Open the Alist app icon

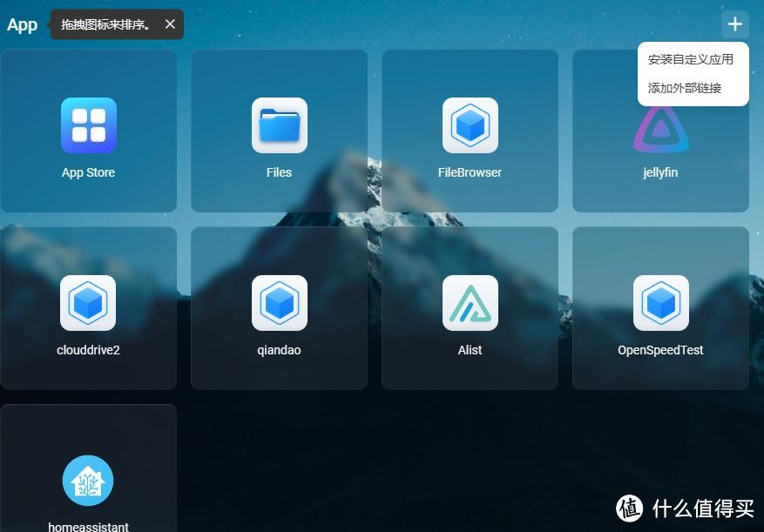click(x=470, y=303)
